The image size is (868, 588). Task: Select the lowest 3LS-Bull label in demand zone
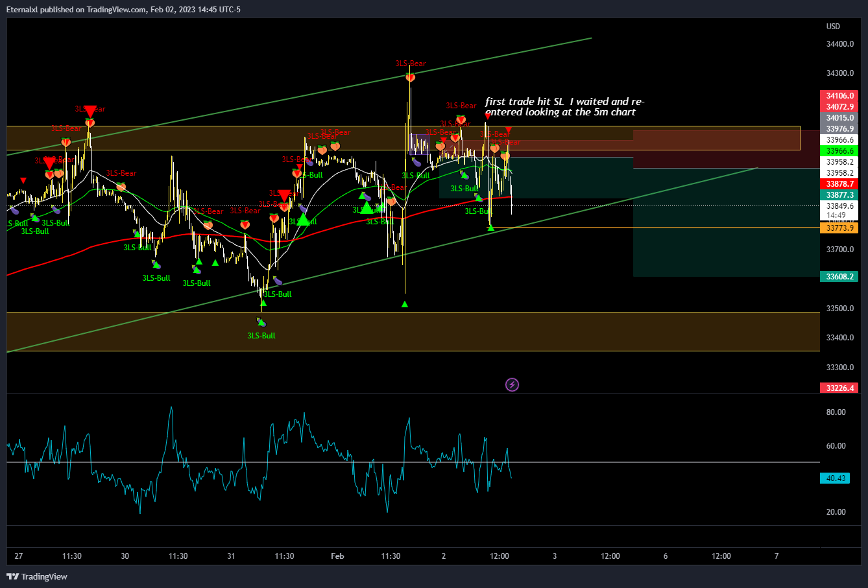coord(261,336)
